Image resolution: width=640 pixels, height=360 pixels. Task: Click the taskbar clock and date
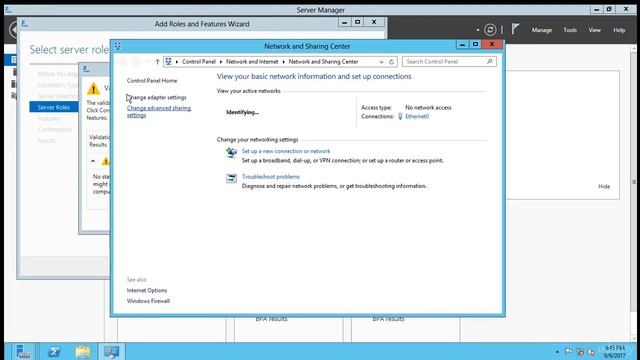coord(614,351)
